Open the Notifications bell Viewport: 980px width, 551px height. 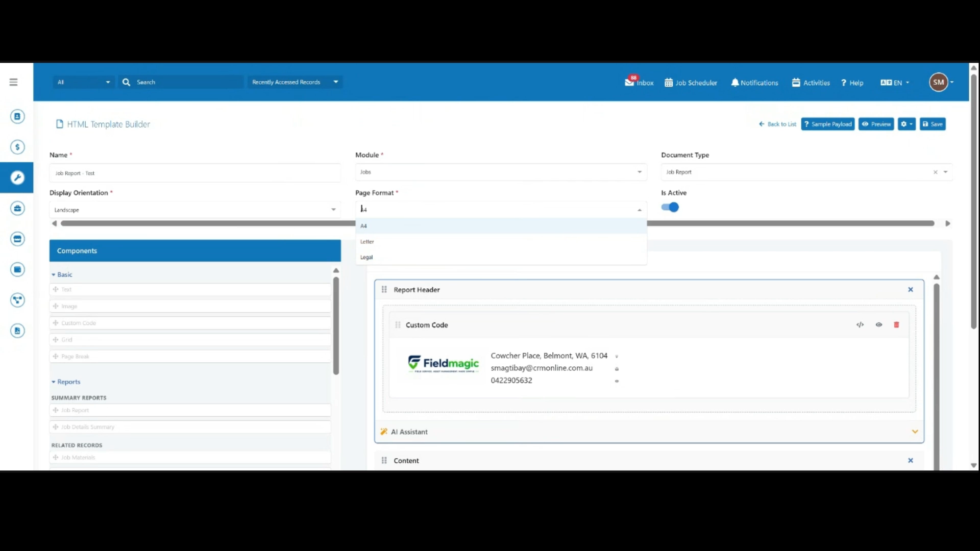[754, 83]
